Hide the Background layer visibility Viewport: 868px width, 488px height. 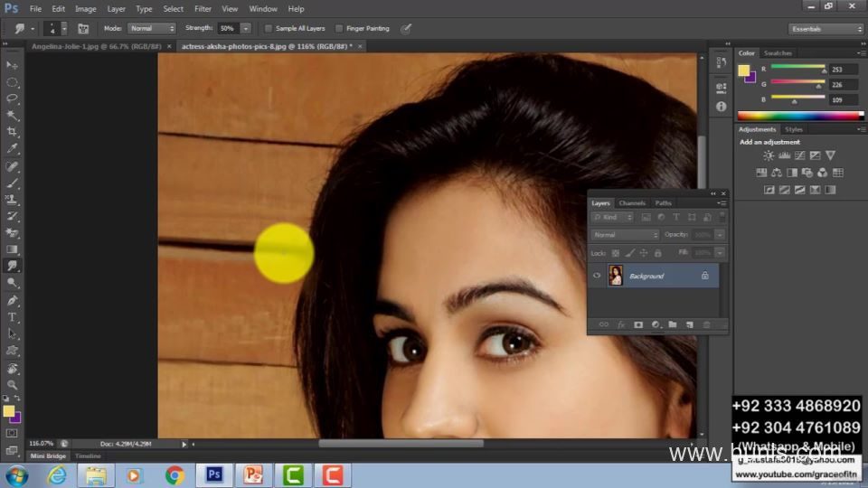pyautogui.click(x=597, y=276)
